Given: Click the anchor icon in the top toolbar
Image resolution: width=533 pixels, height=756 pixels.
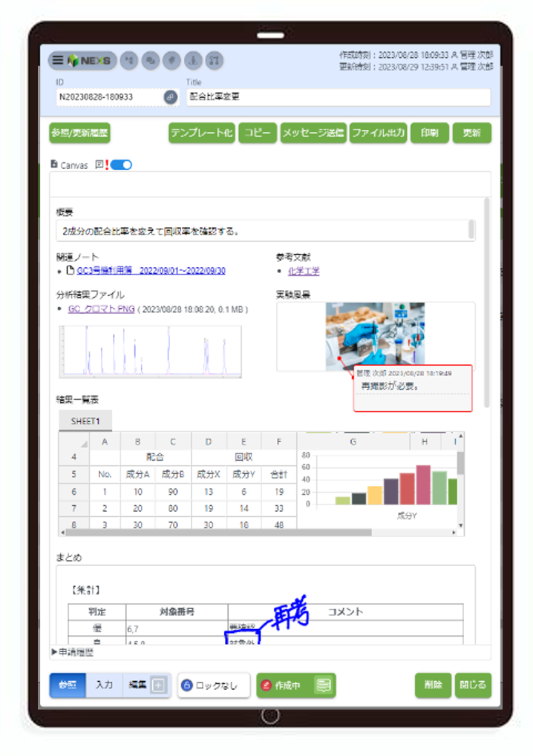Looking at the screenshot, I should [x=192, y=60].
